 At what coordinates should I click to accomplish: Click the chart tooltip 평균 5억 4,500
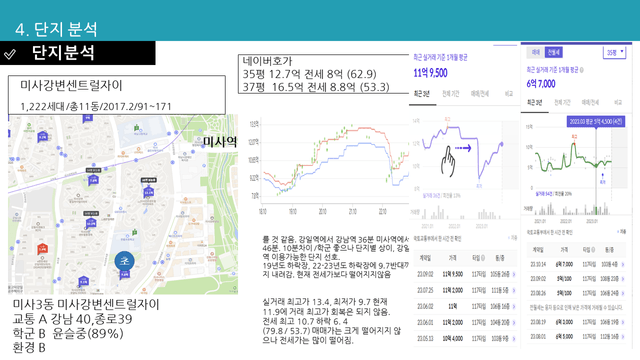(596, 121)
